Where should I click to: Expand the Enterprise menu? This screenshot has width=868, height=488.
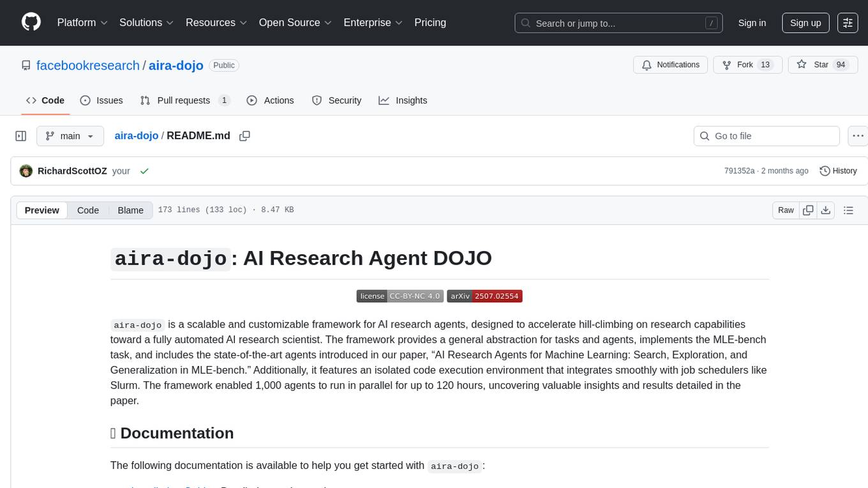373,22
